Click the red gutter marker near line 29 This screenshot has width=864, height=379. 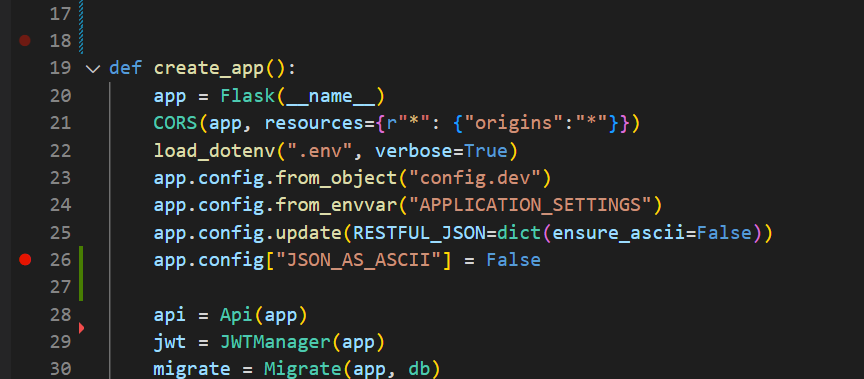click(82, 328)
